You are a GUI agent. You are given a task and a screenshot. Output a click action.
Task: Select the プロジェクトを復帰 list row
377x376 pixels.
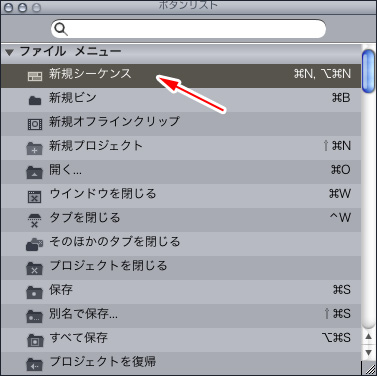pyautogui.click(x=181, y=363)
